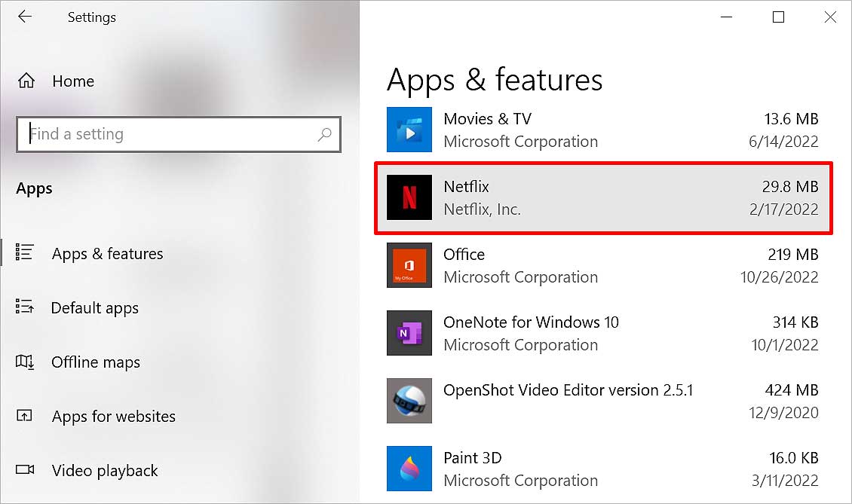The image size is (852, 504).
Task: Click the OpenShot Video Editor icon
Action: pyautogui.click(x=409, y=401)
